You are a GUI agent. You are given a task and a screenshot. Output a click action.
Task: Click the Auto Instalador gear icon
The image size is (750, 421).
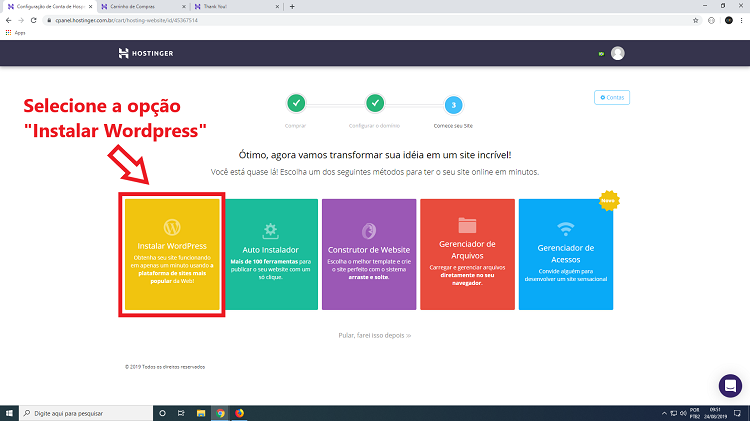[x=271, y=231]
